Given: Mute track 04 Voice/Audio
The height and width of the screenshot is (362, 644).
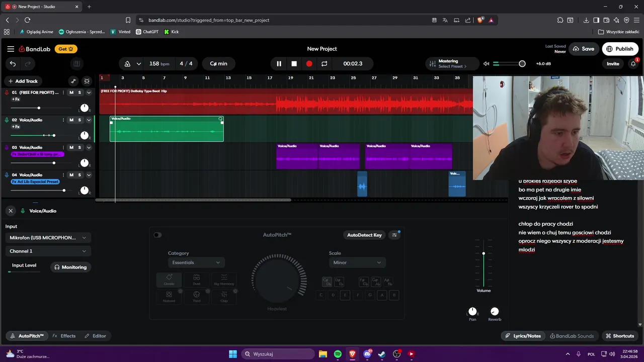Looking at the screenshot, I should [x=71, y=175].
